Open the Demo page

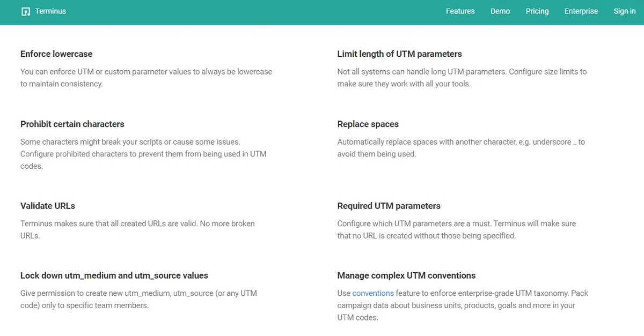point(500,11)
